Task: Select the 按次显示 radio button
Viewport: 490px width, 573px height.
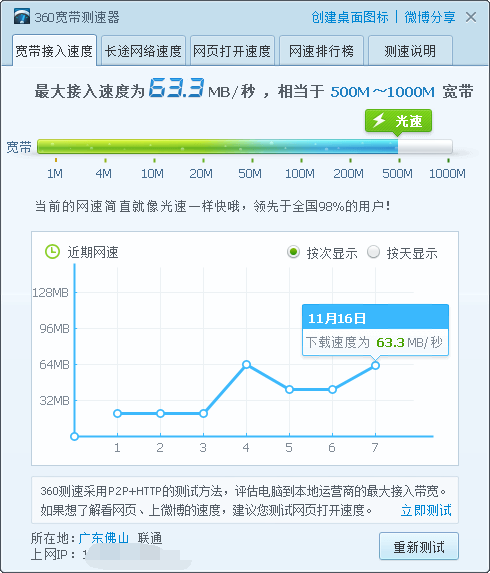Action: click(x=293, y=252)
